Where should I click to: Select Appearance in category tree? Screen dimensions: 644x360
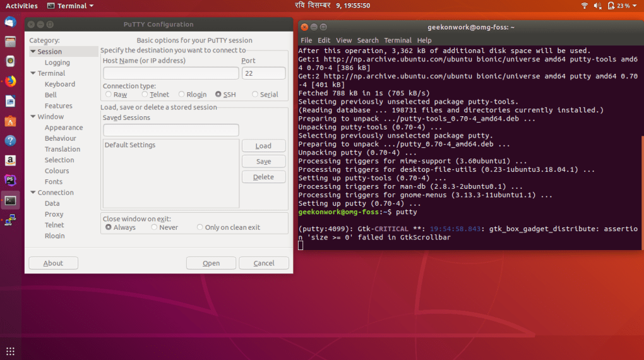(64, 128)
